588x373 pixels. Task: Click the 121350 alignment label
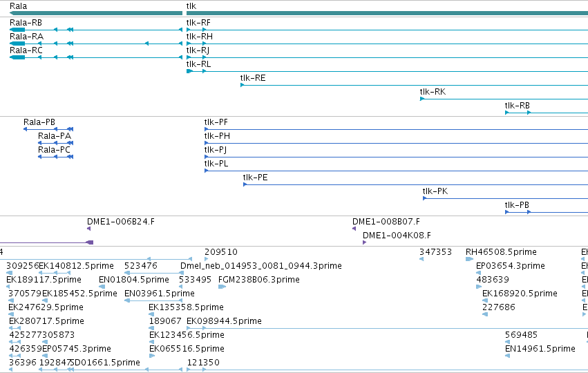coord(203,363)
